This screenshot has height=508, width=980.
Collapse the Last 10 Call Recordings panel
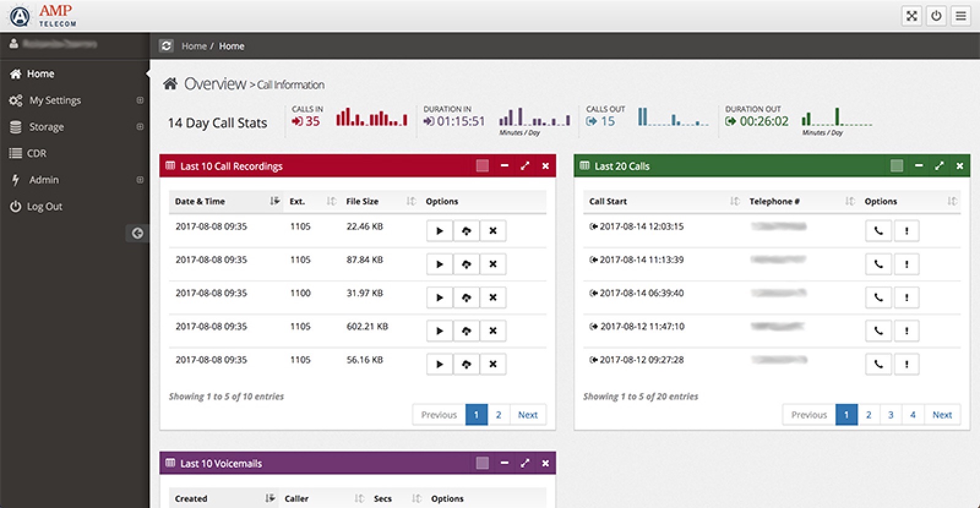[x=504, y=166]
